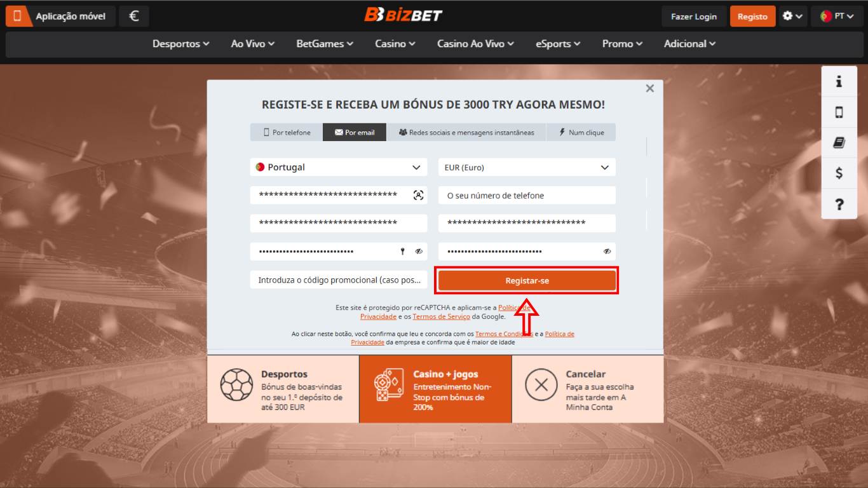
Task: Click the promo code input field
Action: click(339, 280)
